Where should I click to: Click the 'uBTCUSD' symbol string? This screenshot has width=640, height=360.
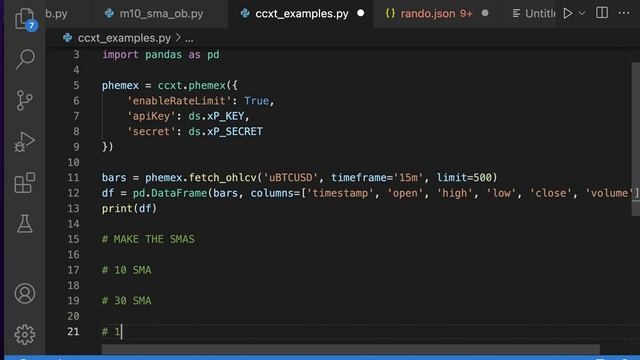291,178
